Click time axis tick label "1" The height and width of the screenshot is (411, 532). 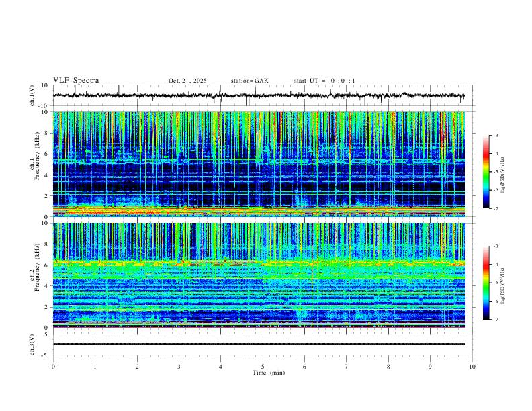95,367
